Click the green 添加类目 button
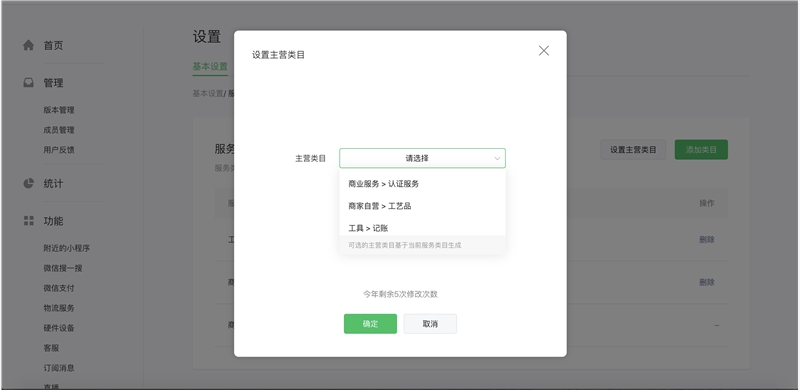The image size is (800, 390). pos(701,150)
